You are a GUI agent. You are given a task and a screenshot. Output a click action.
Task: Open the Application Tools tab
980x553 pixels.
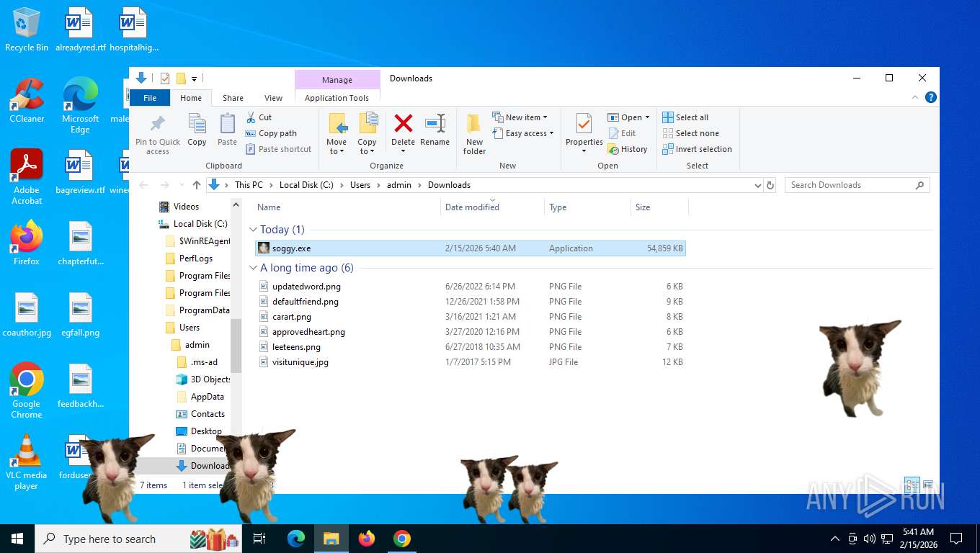coord(337,98)
